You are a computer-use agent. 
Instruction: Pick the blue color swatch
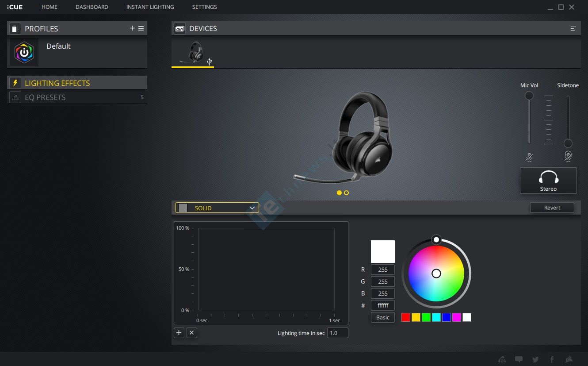click(x=447, y=317)
